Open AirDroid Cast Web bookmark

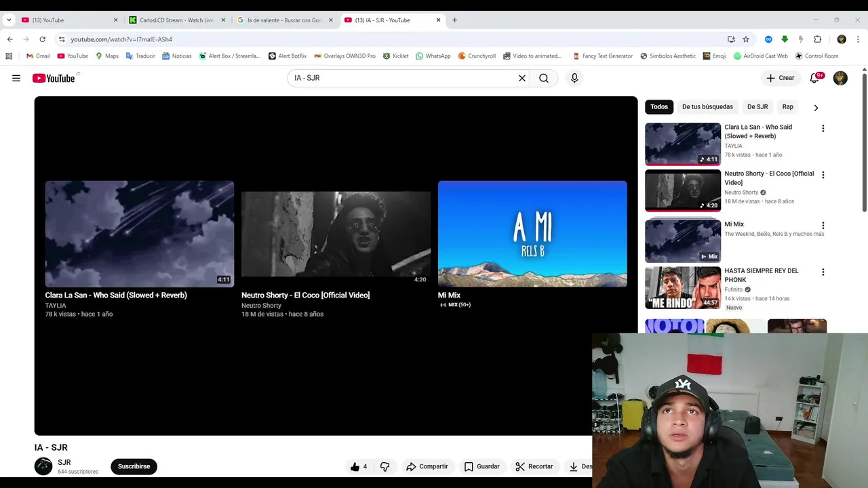(761, 56)
